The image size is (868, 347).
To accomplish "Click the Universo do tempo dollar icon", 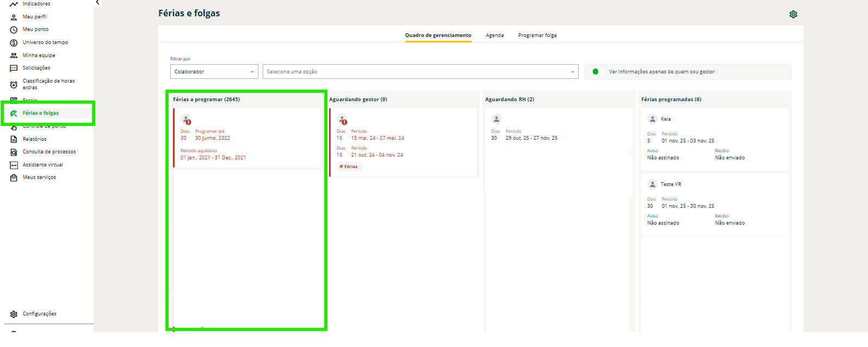I will coord(14,42).
